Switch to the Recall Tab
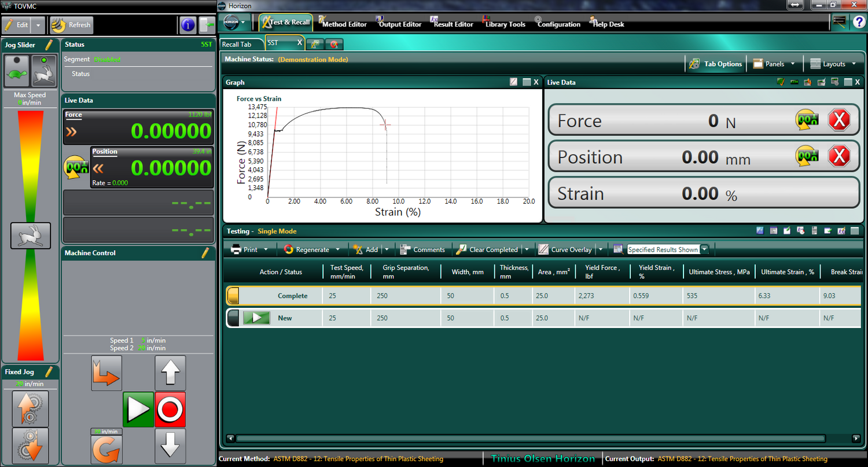 [x=237, y=45]
